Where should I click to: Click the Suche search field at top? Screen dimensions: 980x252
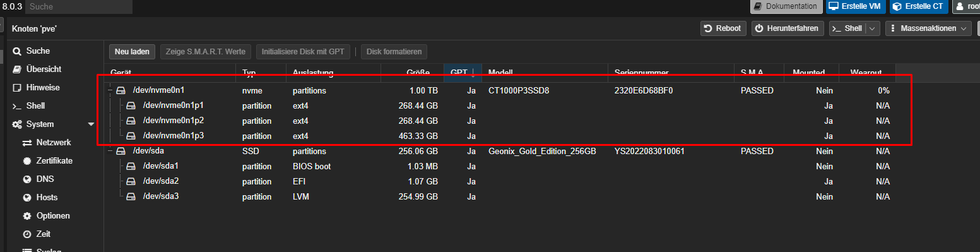click(x=79, y=7)
